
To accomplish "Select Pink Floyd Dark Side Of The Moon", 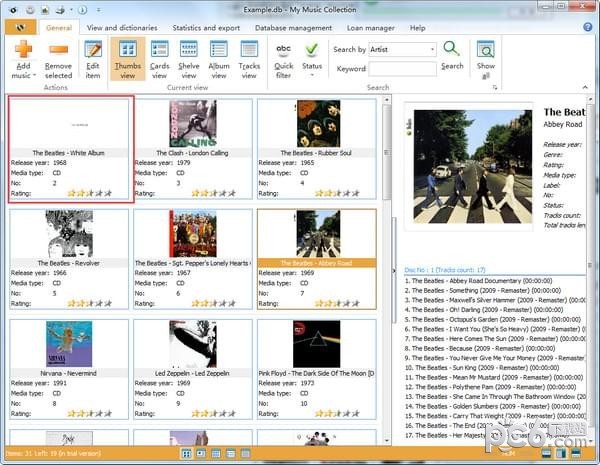I will 317,369.
